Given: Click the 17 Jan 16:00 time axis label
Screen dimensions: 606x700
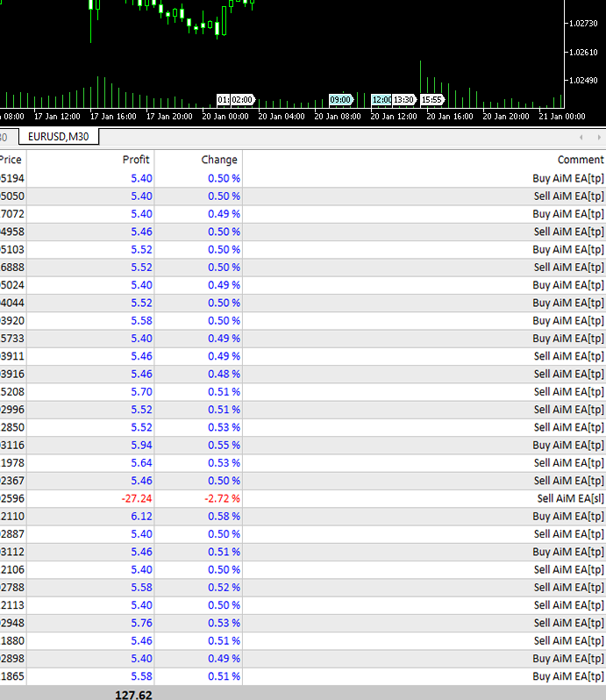Looking at the screenshot, I should 113,117.
